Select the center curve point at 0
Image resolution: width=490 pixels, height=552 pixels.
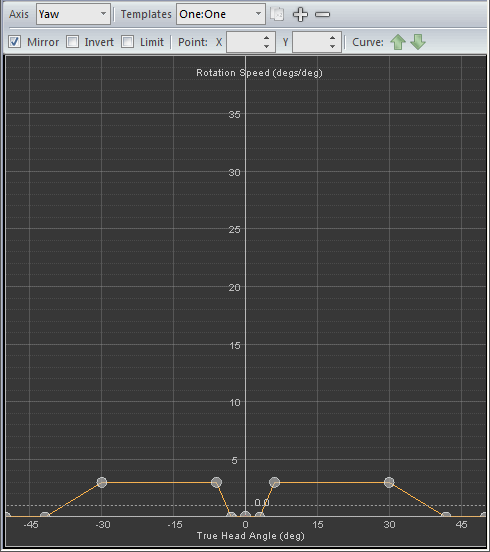(245, 515)
